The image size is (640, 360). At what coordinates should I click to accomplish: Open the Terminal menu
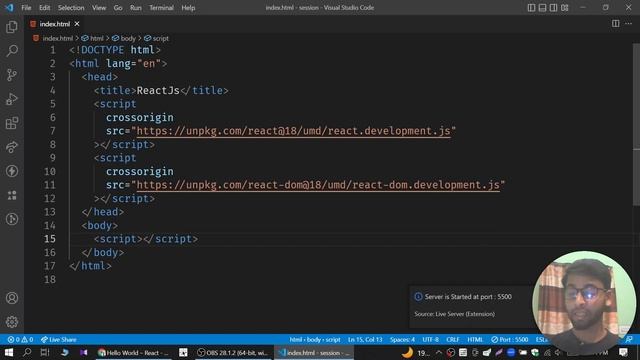coord(161,8)
